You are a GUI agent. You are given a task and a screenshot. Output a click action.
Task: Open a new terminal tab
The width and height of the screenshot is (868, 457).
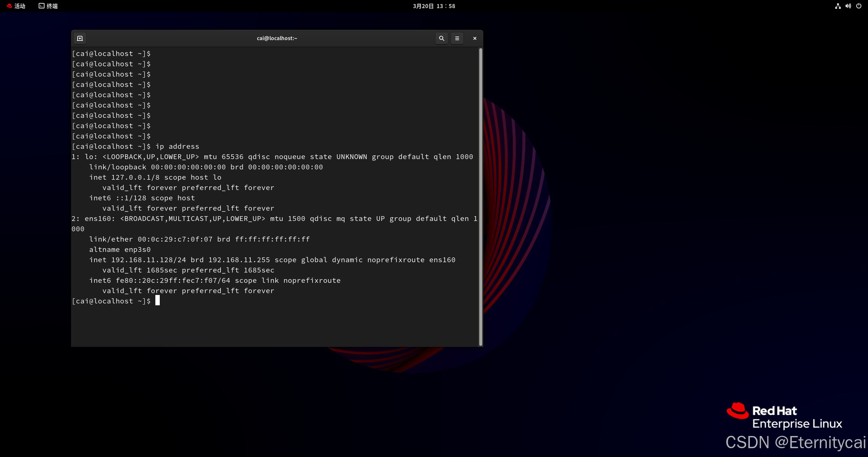[80, 38]
